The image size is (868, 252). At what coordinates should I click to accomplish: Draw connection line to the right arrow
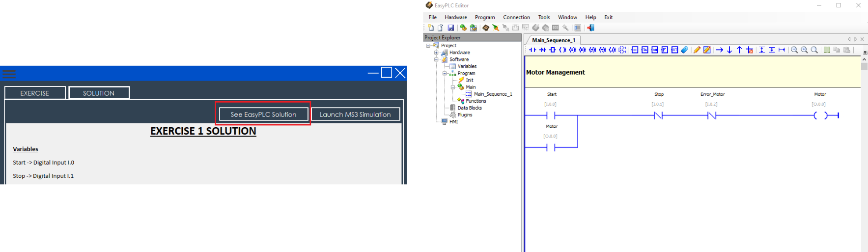720,50
